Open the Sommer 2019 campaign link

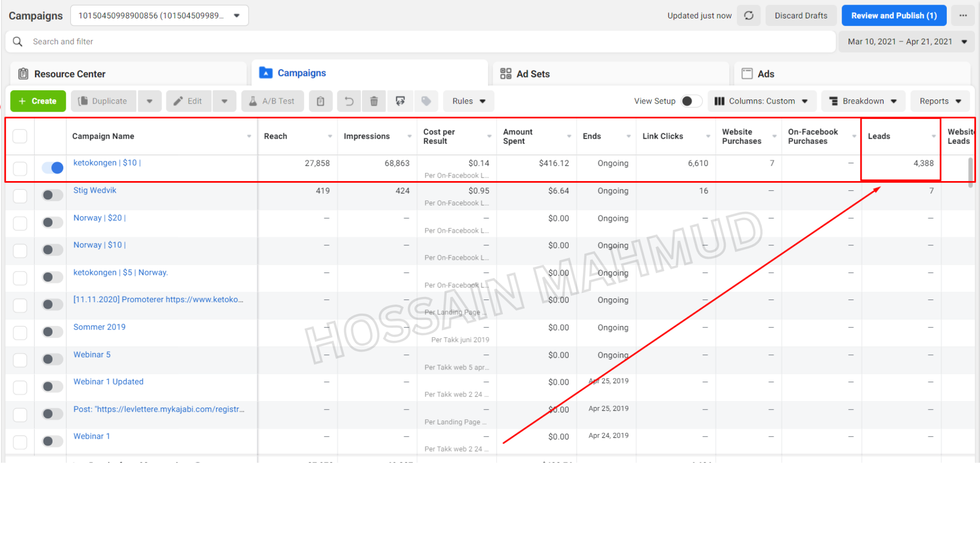pyautogui.click(x=100, y=327)
